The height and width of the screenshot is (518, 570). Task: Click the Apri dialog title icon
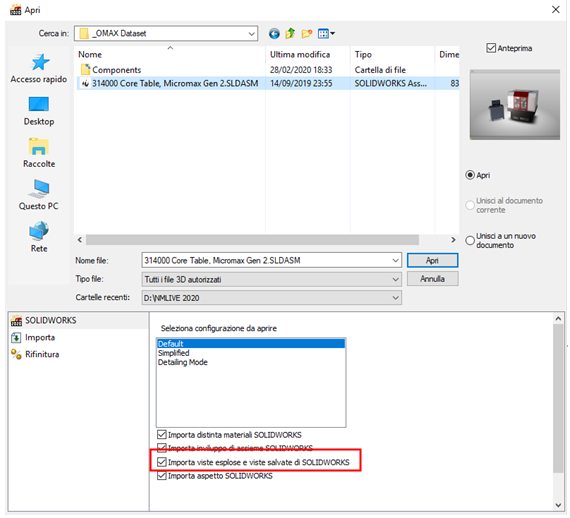click(16, 10)
